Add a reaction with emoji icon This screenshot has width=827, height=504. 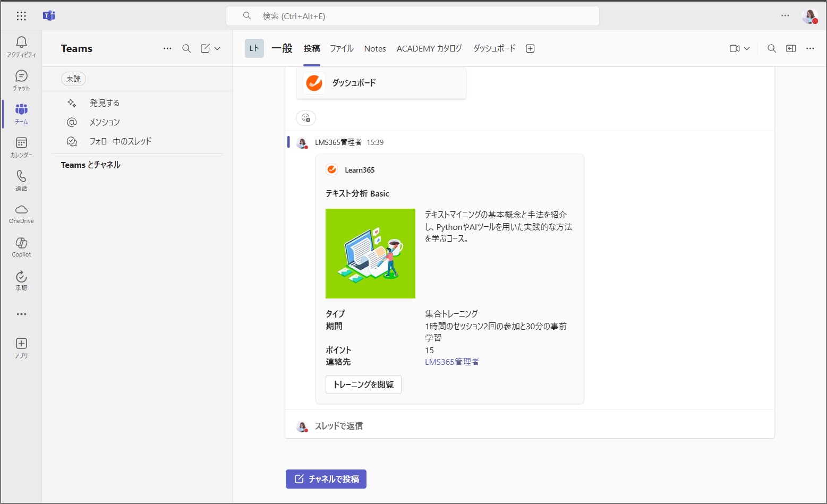click(306, 118)
